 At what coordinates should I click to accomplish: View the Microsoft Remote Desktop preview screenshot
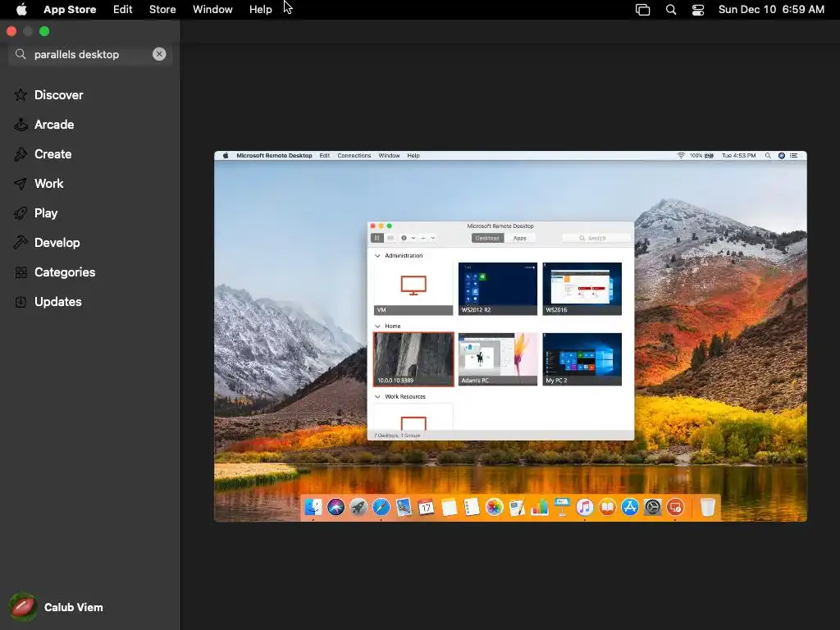click(510, 336)
